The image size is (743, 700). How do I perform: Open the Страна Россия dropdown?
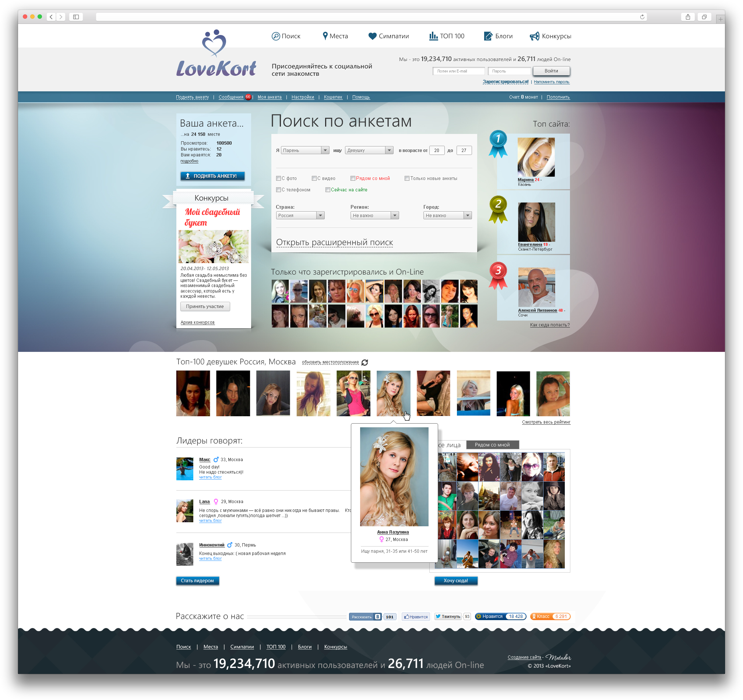300,216
